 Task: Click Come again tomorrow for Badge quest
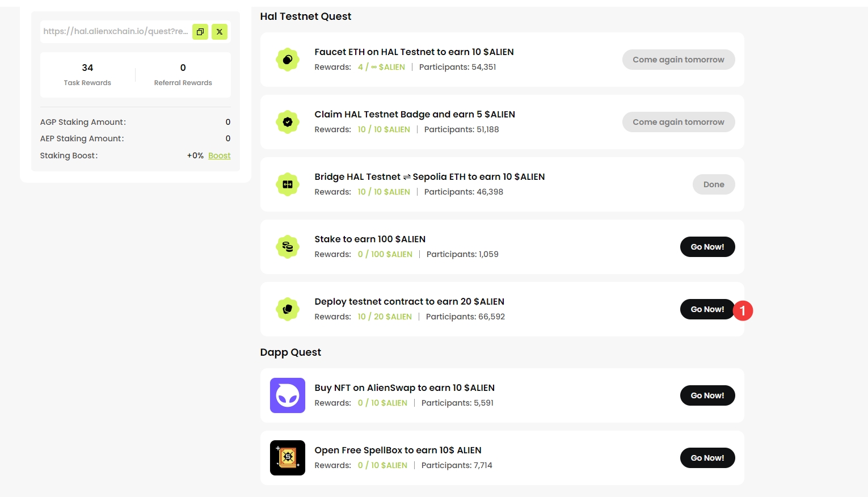click(678, 122)
